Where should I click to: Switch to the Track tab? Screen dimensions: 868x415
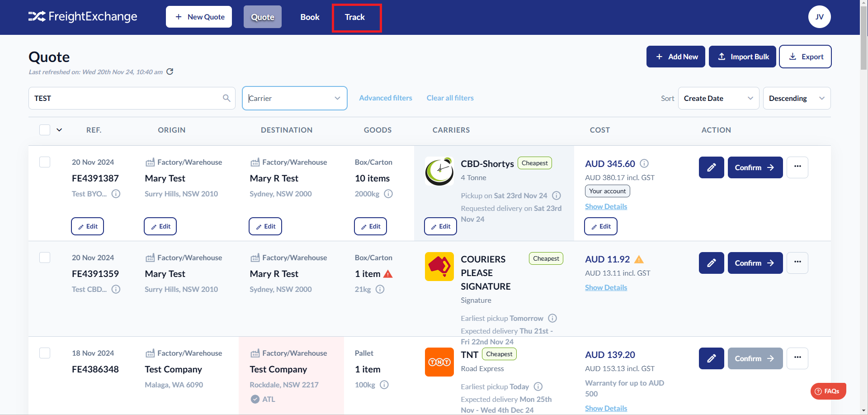pyautogui.click(x=355, y=17)
